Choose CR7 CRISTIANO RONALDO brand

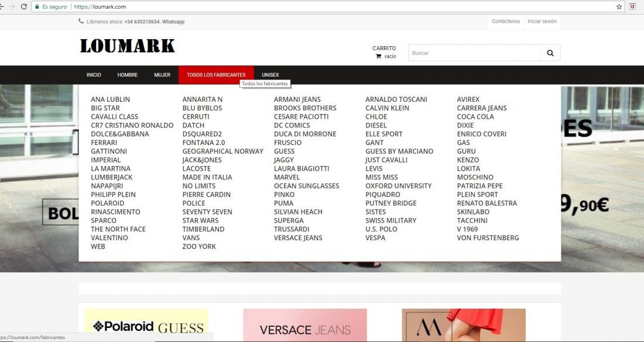[132, 125]
